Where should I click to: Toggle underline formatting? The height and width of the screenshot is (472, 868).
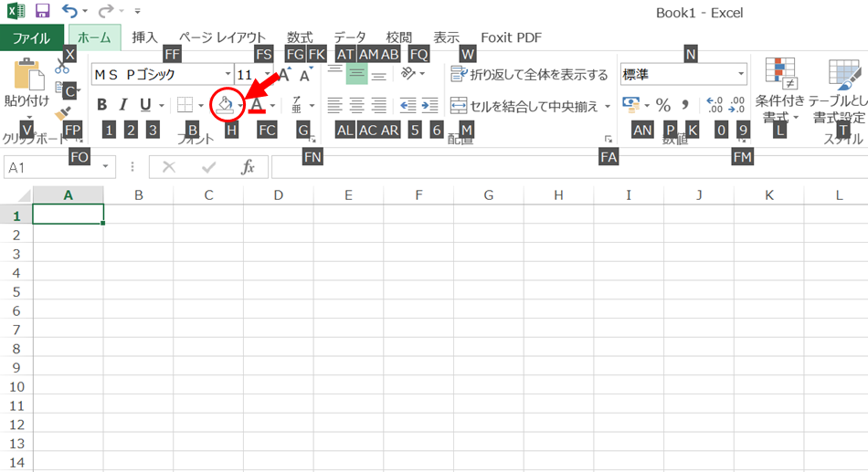pos(145,105)
